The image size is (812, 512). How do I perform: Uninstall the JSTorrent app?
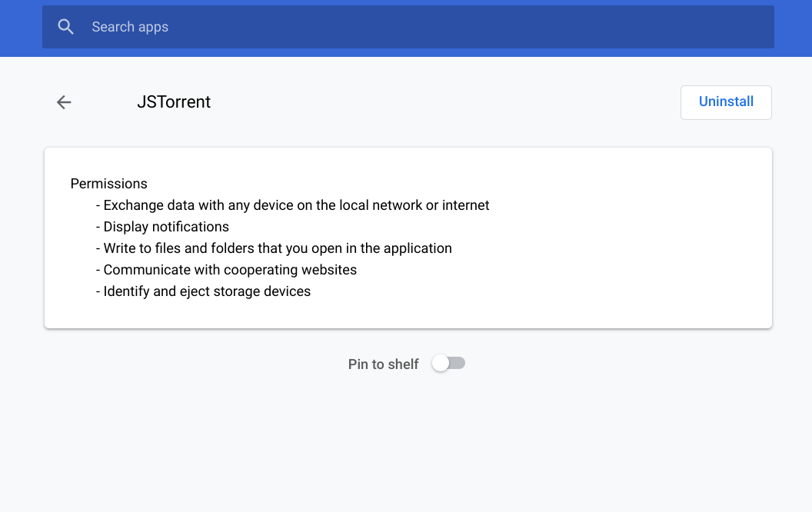(x=725, y=102)
